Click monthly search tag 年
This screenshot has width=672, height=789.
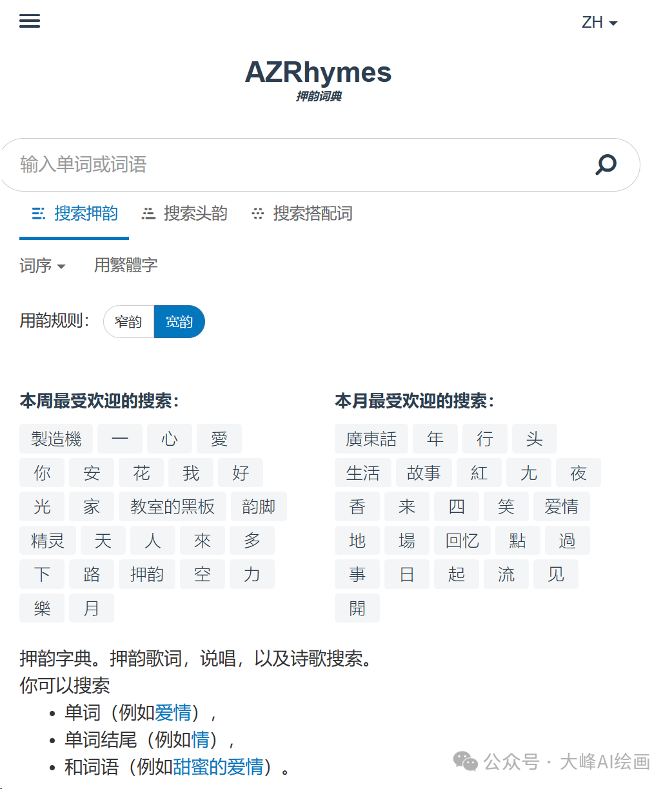tap(435, 439)
